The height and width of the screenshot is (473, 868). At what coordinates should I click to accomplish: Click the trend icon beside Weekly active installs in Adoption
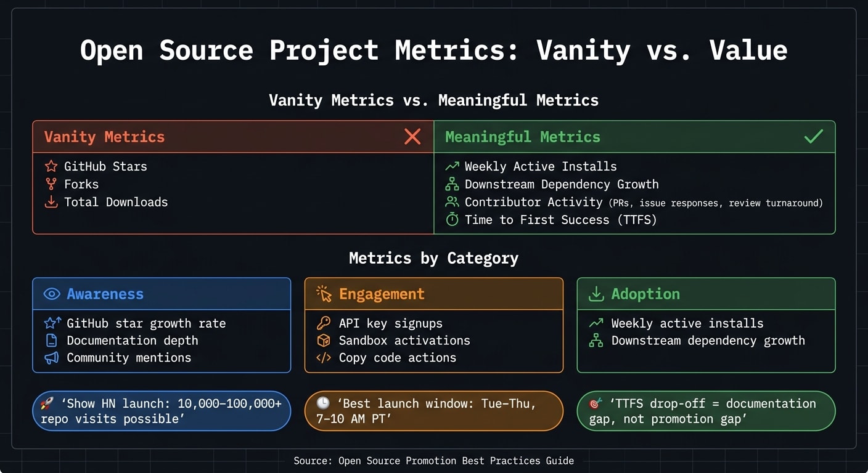pos(596,323)
